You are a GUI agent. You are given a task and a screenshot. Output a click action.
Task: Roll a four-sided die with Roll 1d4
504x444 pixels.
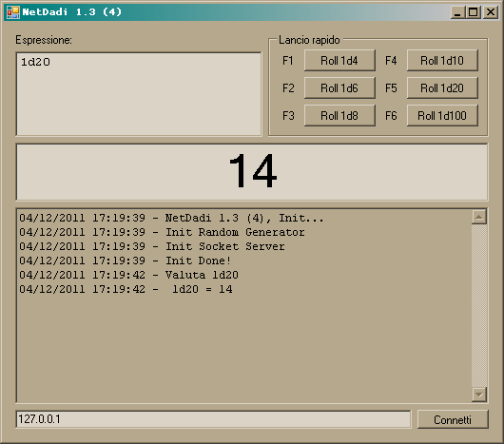[339, 61]
